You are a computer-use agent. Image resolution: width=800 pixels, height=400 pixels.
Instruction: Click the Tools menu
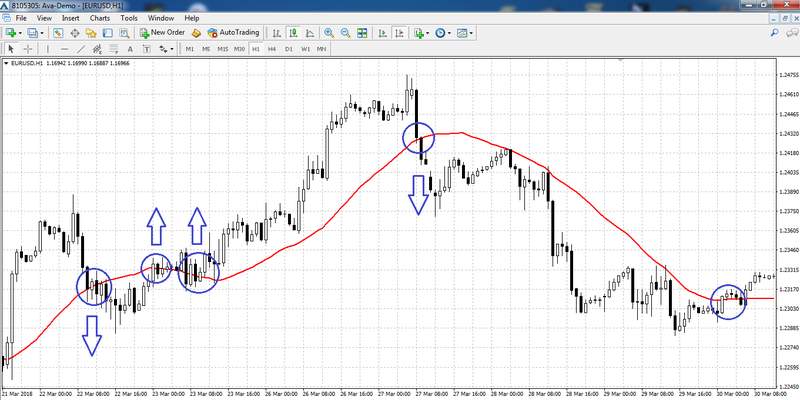[x=129, y=18]
